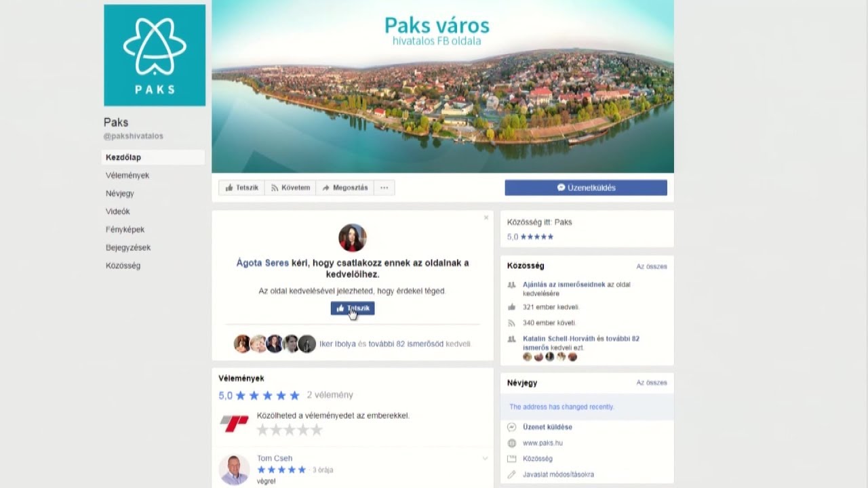Click the Követem follow button
The image size is (868, 488).
(290, 188)
